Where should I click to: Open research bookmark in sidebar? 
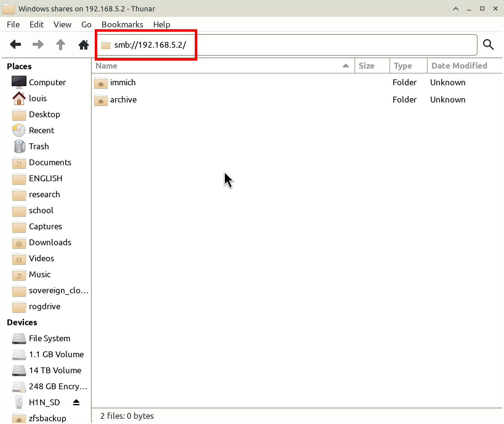46,194
